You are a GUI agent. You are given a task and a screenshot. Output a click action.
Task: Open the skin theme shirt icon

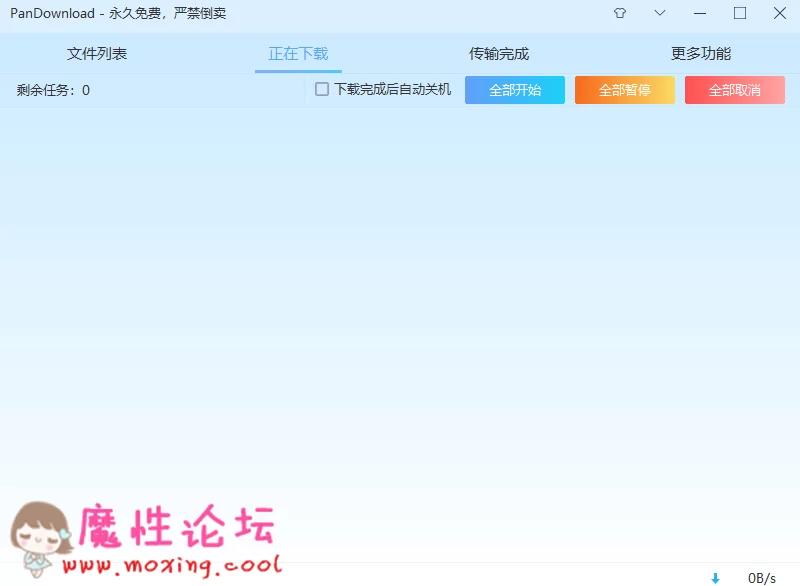620,13
